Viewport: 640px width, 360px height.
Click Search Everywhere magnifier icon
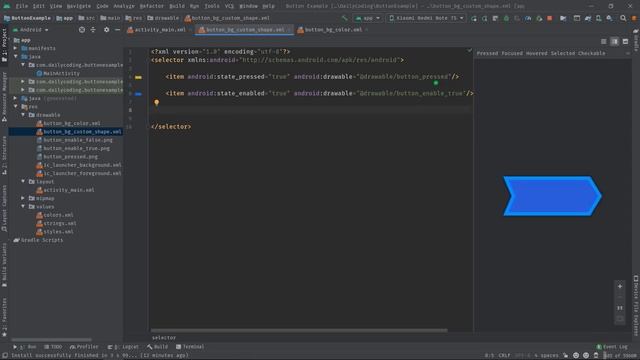[x=623, y=18]
